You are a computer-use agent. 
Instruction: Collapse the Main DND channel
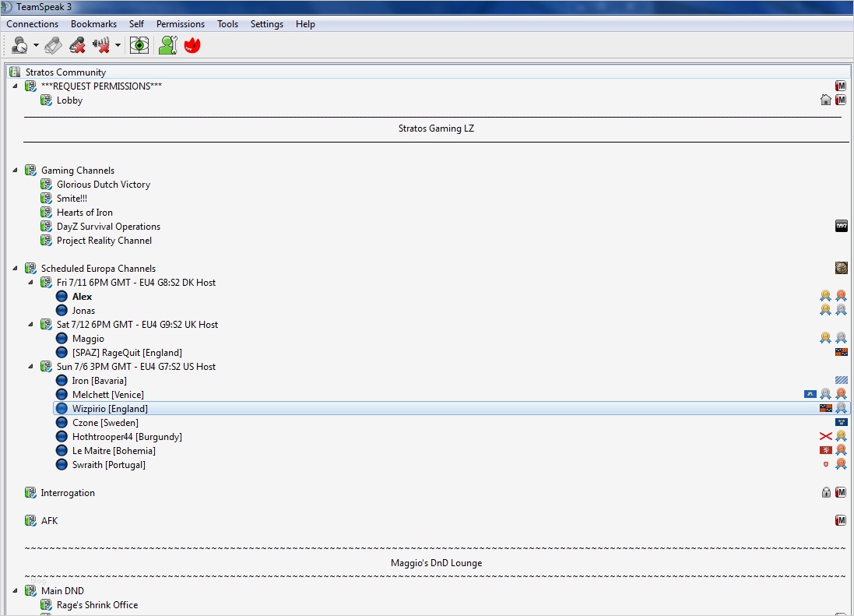pyautogui.click(x=16, y=591)
